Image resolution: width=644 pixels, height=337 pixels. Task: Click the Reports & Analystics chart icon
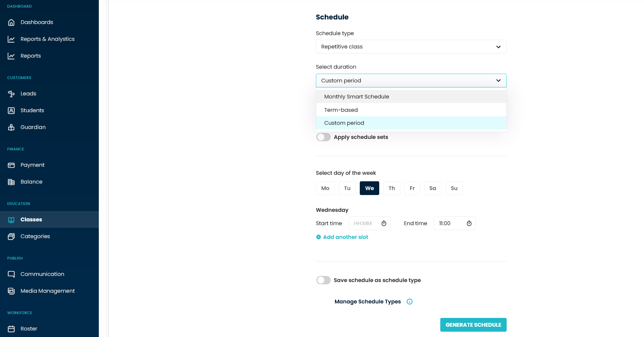click(x=11, y=39)
